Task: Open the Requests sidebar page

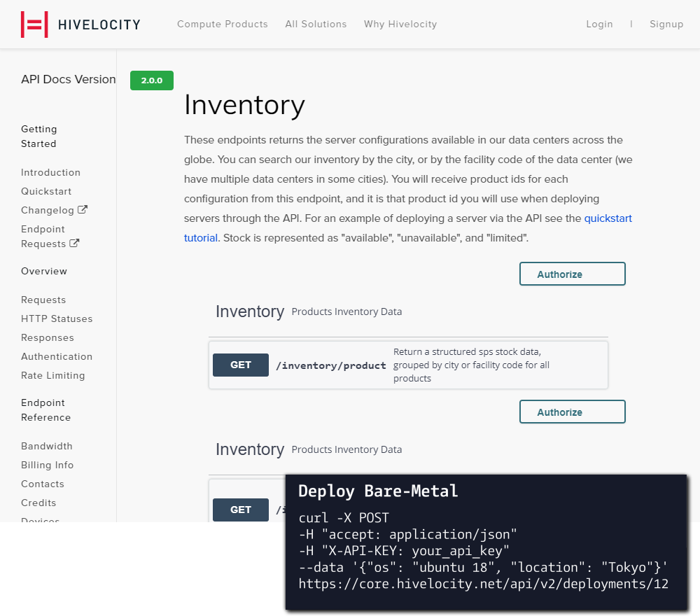Action: click(x=43, y=300)
